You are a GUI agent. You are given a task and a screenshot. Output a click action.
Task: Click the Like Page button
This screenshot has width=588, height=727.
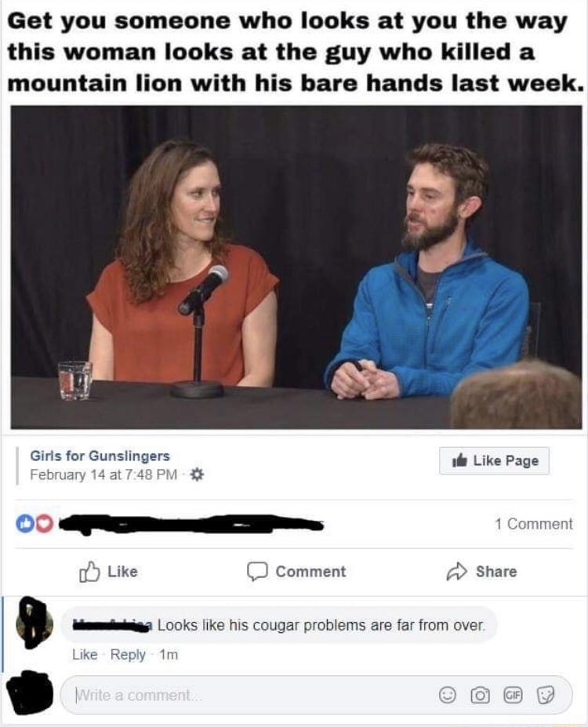click(494, 460)
